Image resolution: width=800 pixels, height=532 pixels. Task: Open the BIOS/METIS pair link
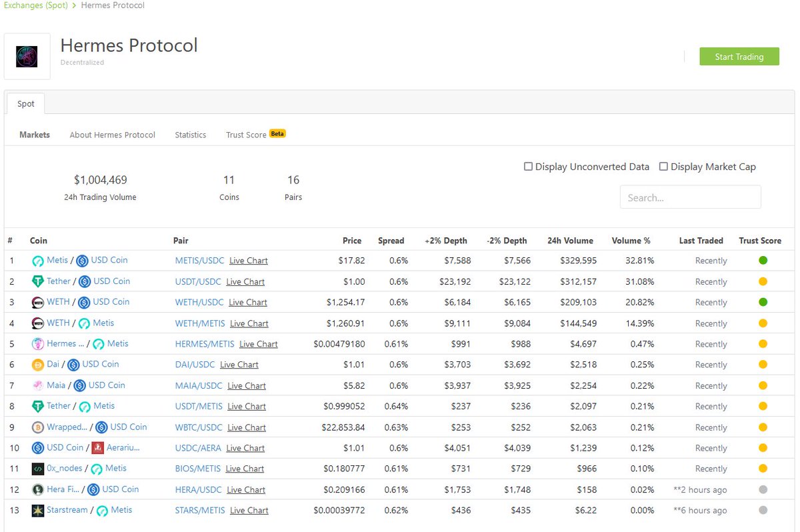tap(197, 469)
